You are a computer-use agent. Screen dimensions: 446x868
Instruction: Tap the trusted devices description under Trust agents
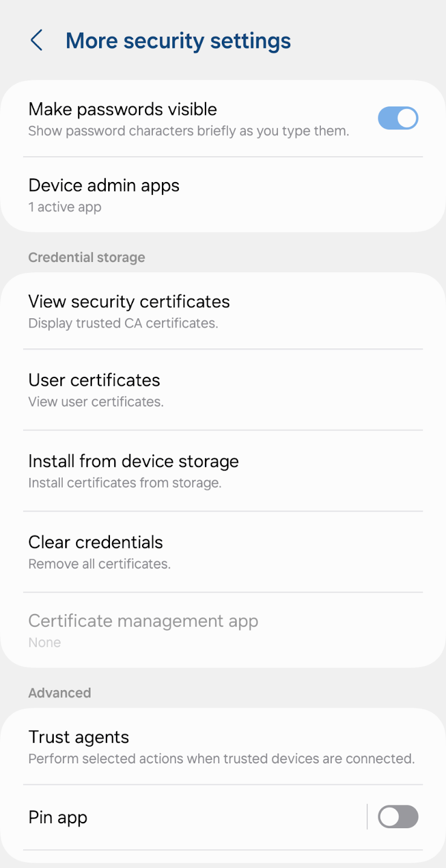click(222, 759)
